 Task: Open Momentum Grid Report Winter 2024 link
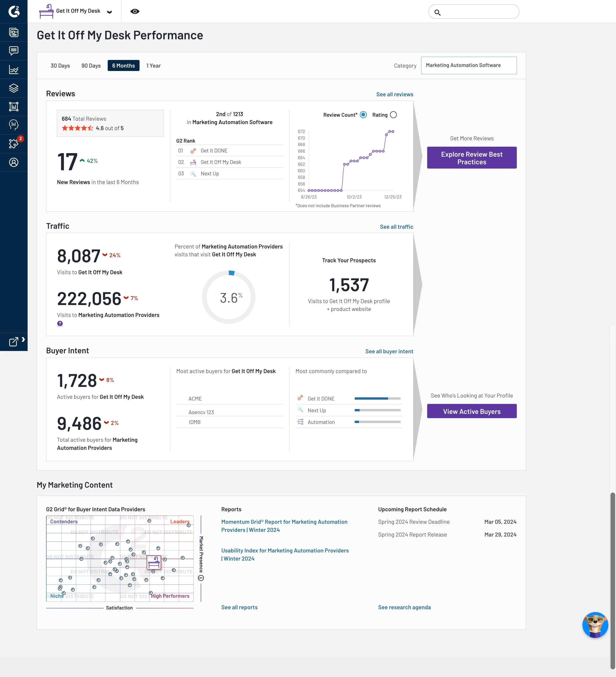[284, 526]
